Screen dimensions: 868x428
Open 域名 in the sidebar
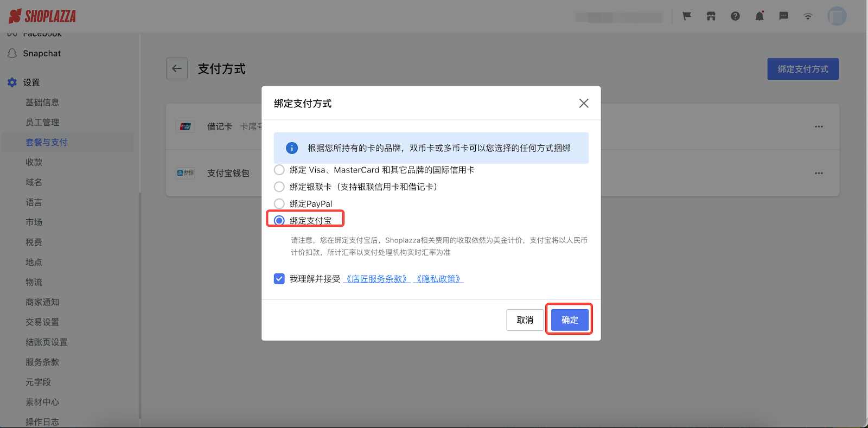click(34, 182)
